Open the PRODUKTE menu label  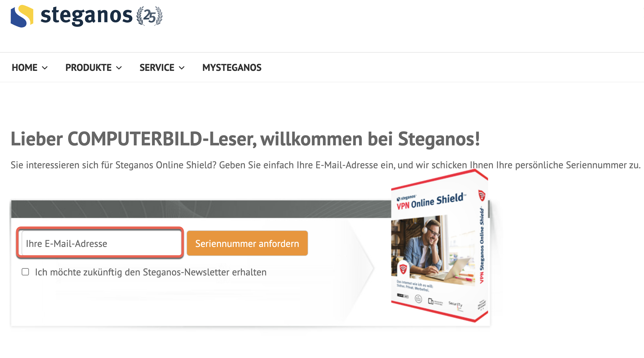click(89, 68)
